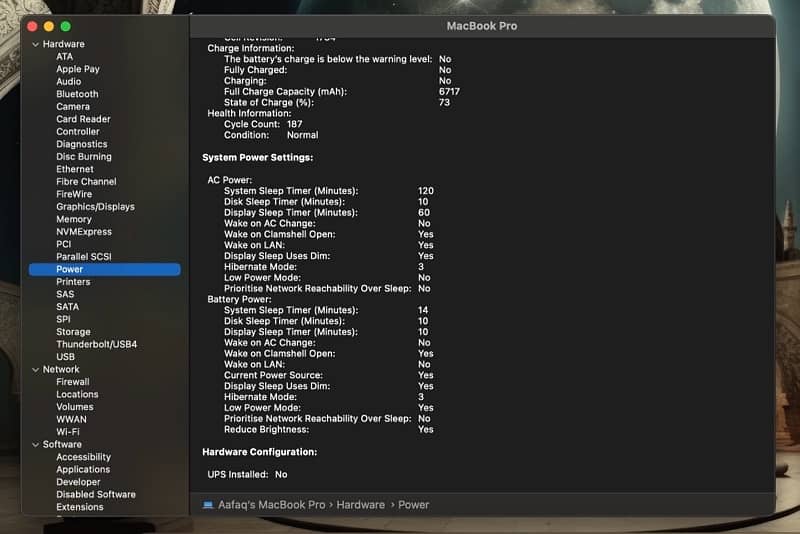Click the laptop icon in path bar
The image size is (800, 534).
click(x=208, y=505)
